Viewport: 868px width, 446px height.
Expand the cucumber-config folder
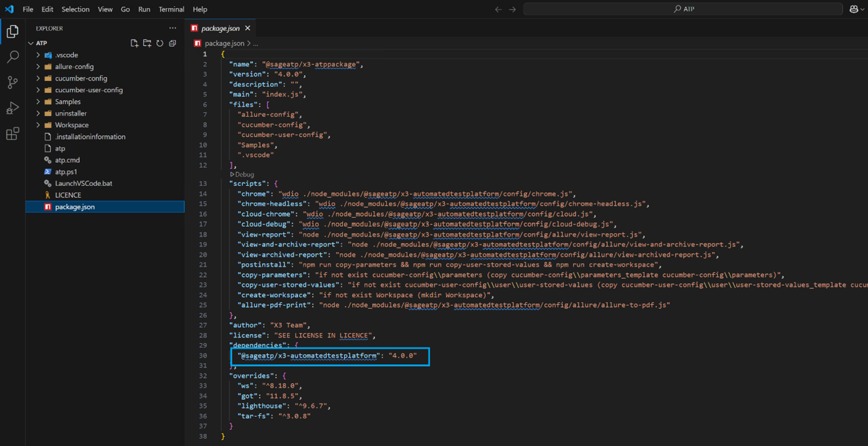[x=81, y=78]
